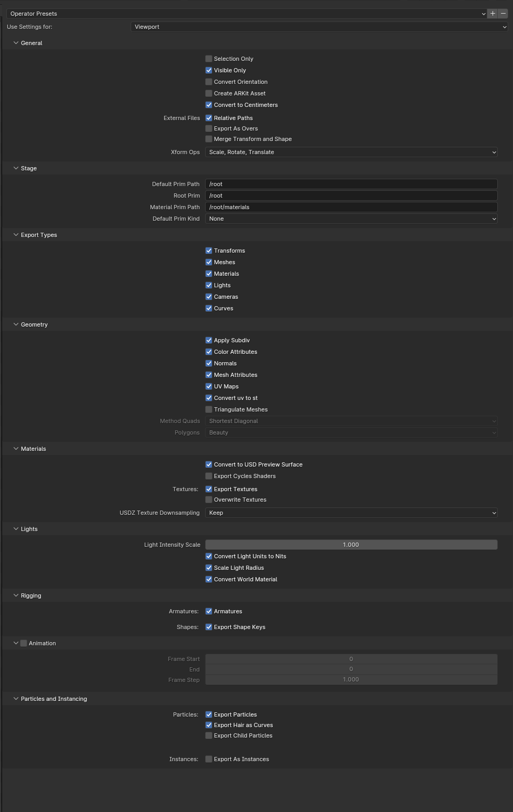Enable Triangulate Meshes checkbox
513x812 pixels.
tap(209, 409)
